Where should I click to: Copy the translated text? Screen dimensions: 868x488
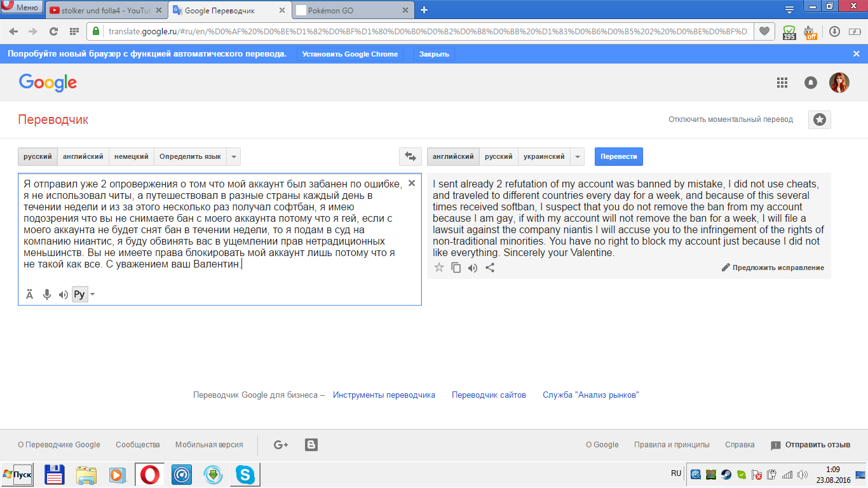pos(456,268)
